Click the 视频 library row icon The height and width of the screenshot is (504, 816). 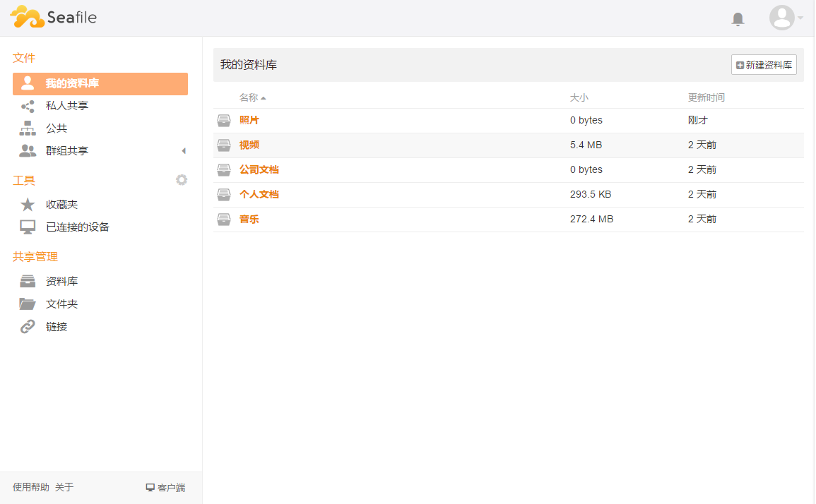224,145
